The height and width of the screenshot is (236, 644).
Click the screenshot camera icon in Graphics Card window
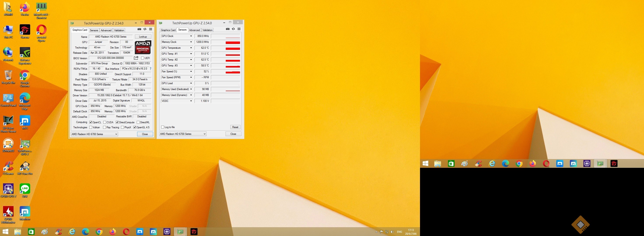point(139,29)
